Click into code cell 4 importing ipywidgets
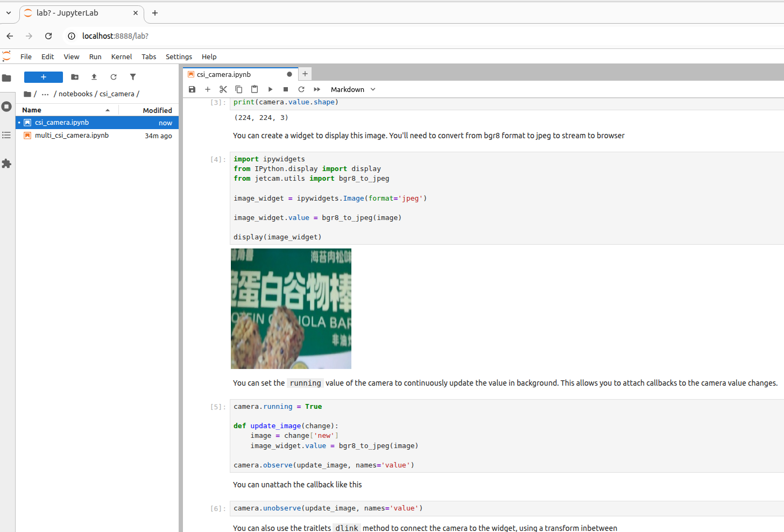Screen dimensions: 784x532 pos(506,198)
